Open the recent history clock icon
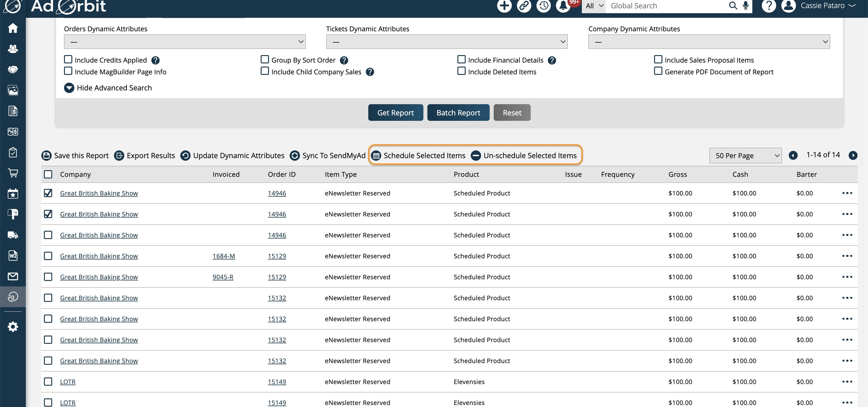868x407 pixels. tap(543, 6)
